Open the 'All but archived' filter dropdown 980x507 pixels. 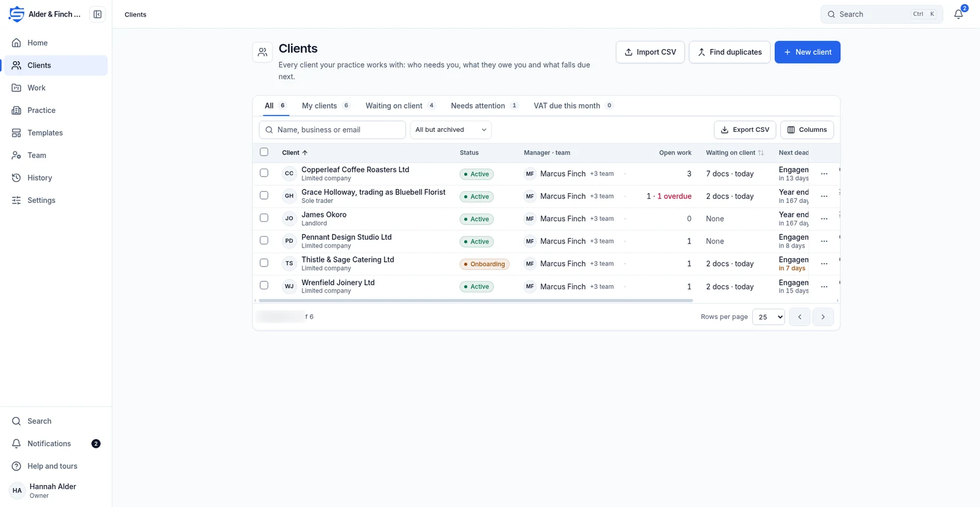[451, 130]
